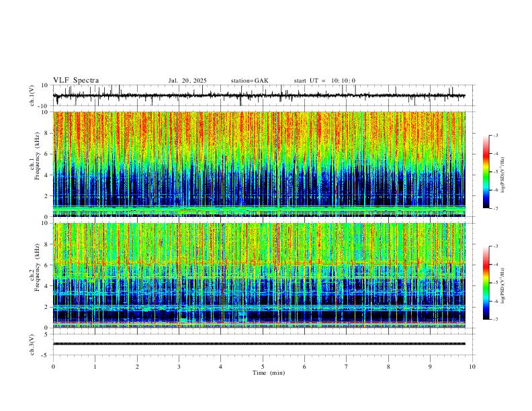Click the 'station=GAK' header text
This screenshot has height=411, width=532.
pyautogui.click(x=249, y=81)
